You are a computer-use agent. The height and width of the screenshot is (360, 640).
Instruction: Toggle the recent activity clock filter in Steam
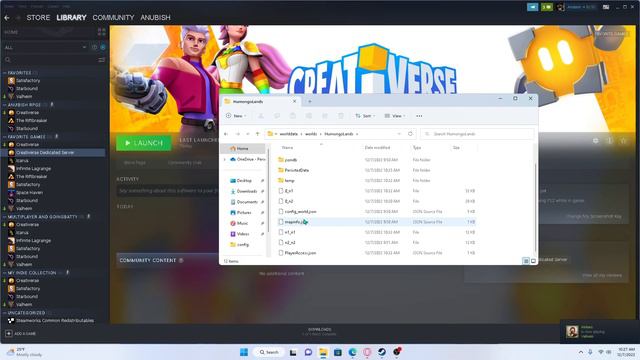point(95,47)
